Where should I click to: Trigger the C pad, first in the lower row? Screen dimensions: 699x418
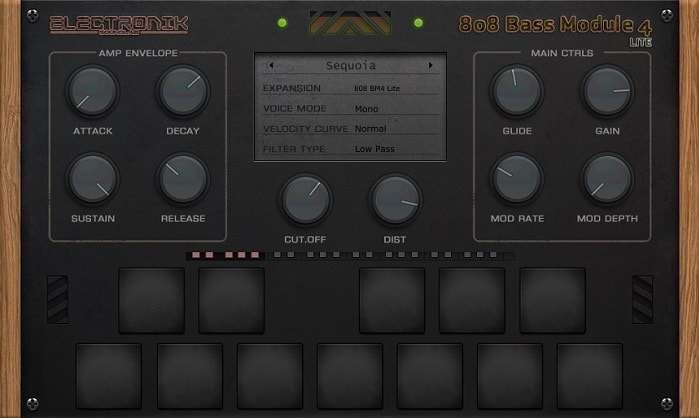click(x=109, y=376)
